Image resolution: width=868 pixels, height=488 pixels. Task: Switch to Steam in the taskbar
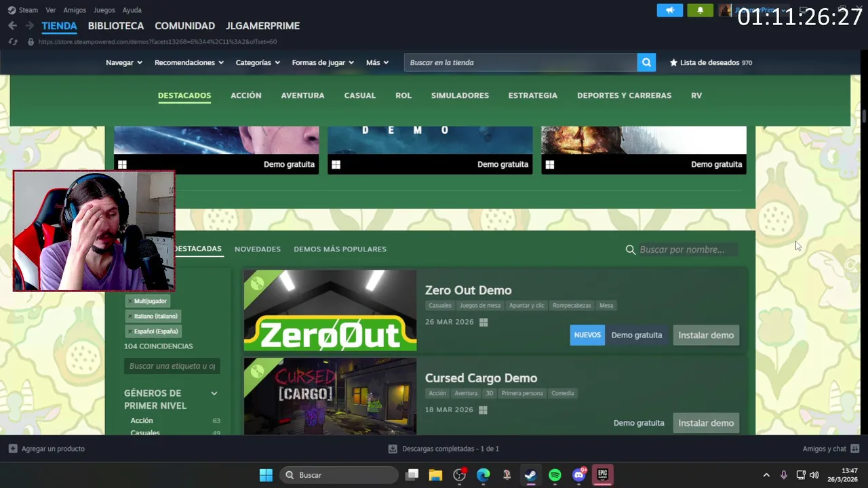pos(530,475)
